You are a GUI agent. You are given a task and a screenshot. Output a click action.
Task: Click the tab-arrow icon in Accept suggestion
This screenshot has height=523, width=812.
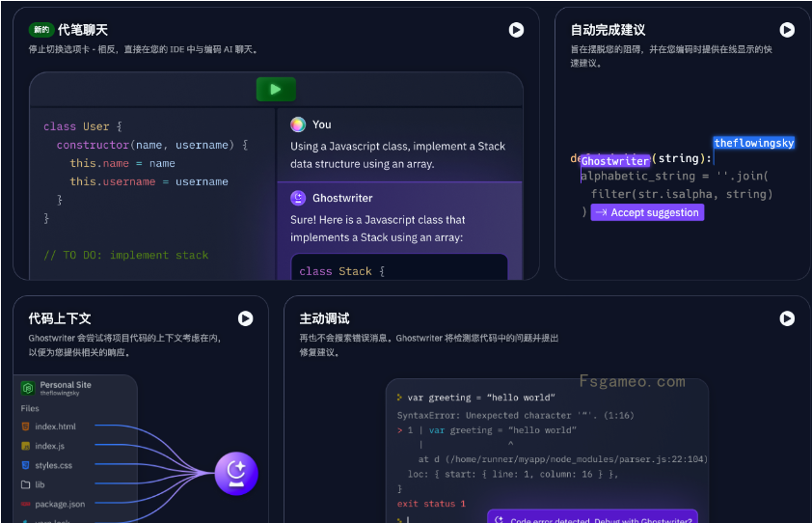click(601, 212)
